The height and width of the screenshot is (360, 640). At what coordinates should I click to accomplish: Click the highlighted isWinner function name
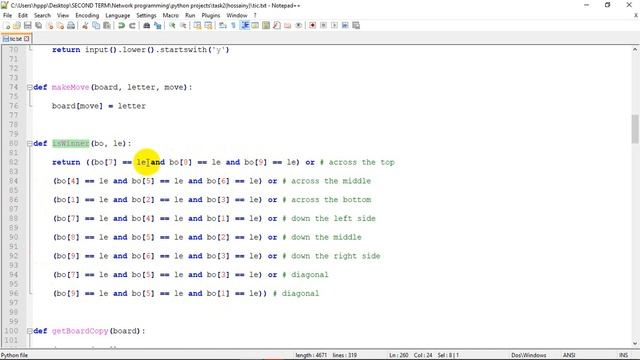pyautogui.click(x=71, y=143)
